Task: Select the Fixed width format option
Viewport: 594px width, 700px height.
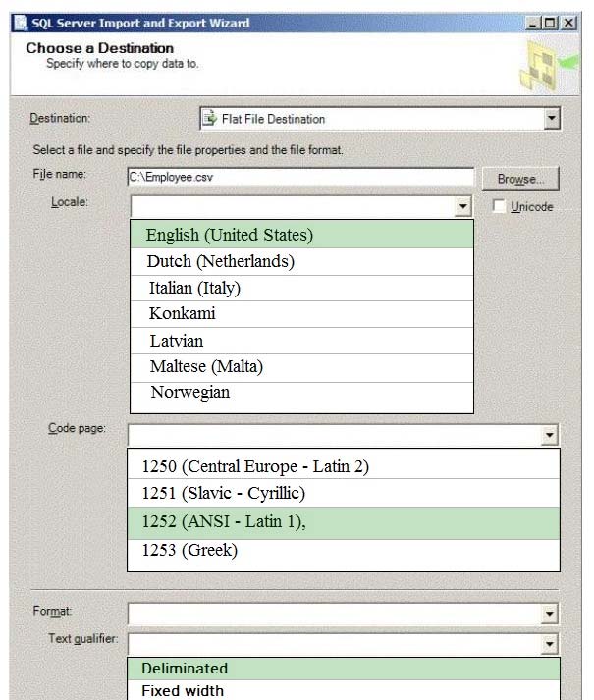Action: tap(344, 690)
